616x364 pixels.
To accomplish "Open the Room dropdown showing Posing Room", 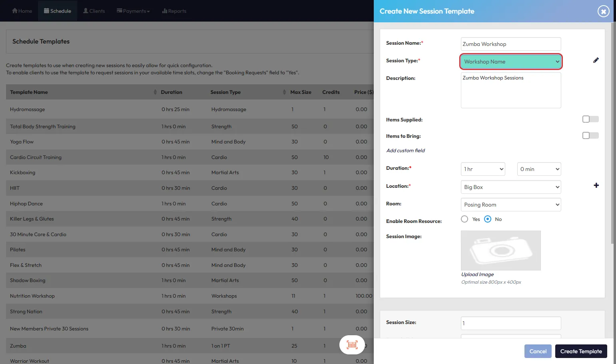I will click(x=511, y=205).
